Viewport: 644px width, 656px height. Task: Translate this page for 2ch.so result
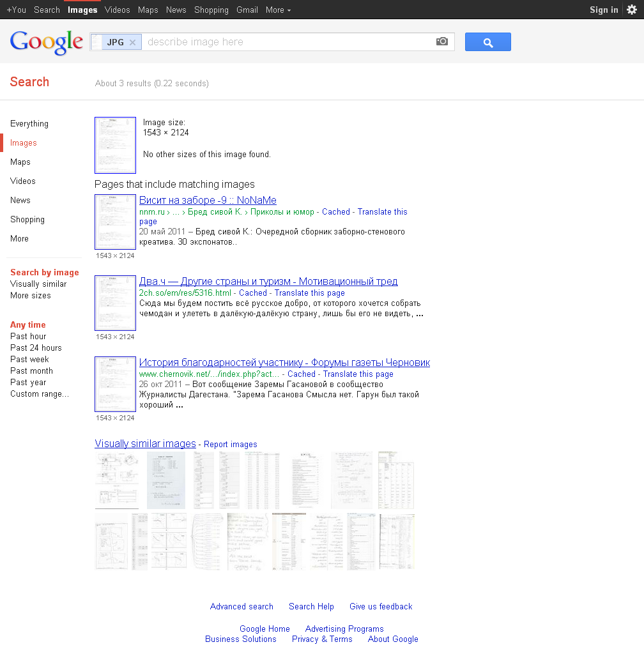pyautogui.click(x=310, y=293)
